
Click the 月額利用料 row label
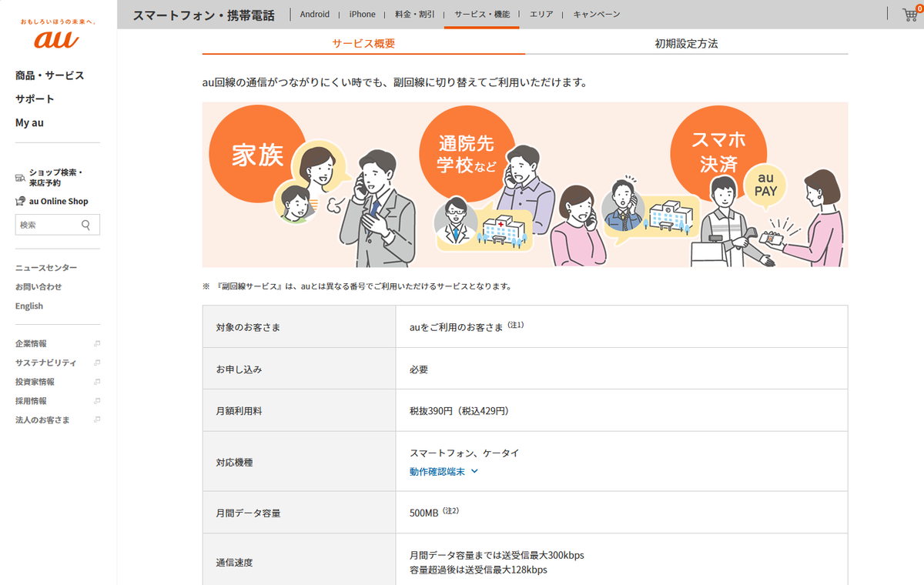(239, 411)
